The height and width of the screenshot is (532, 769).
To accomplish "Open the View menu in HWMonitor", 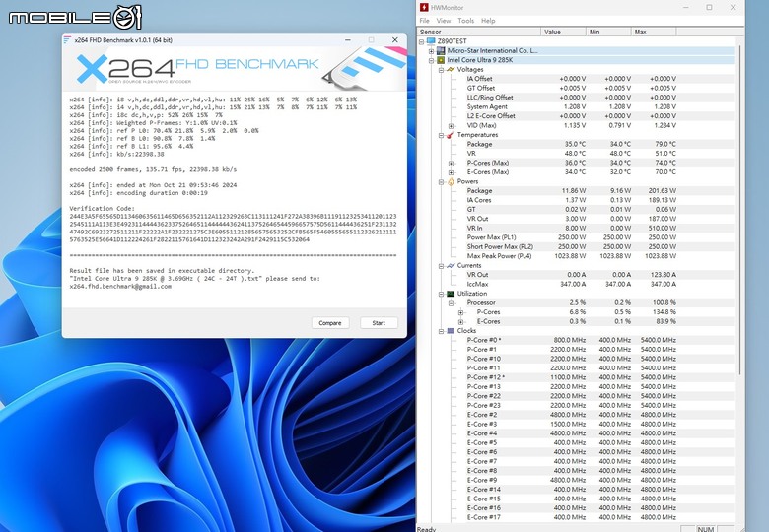I will 444,21.
